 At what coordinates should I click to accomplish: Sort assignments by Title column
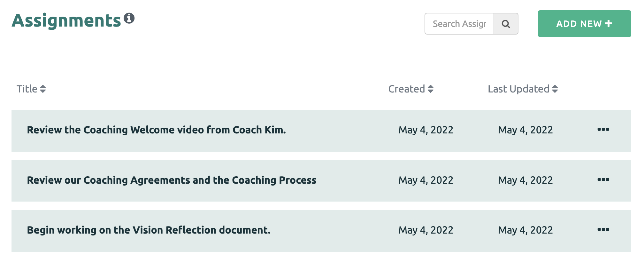[31, 89]
